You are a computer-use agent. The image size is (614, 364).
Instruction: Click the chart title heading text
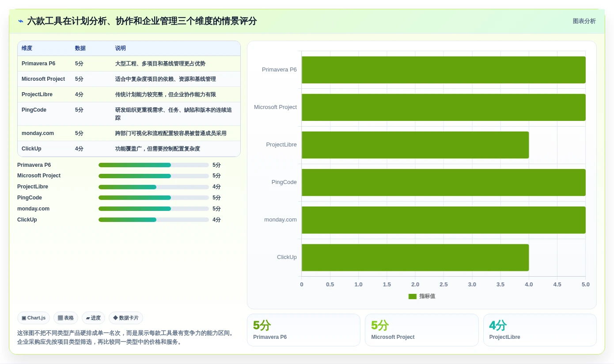click(x=142, y=21)
